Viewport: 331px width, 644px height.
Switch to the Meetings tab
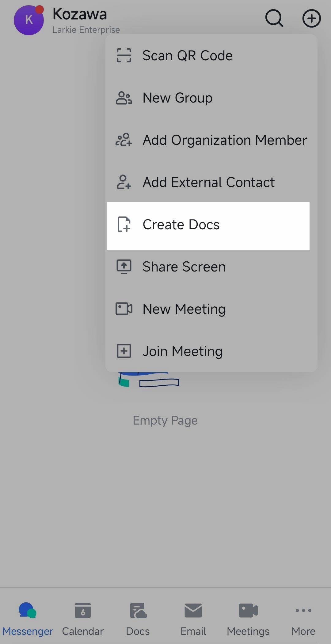[248, 618]
